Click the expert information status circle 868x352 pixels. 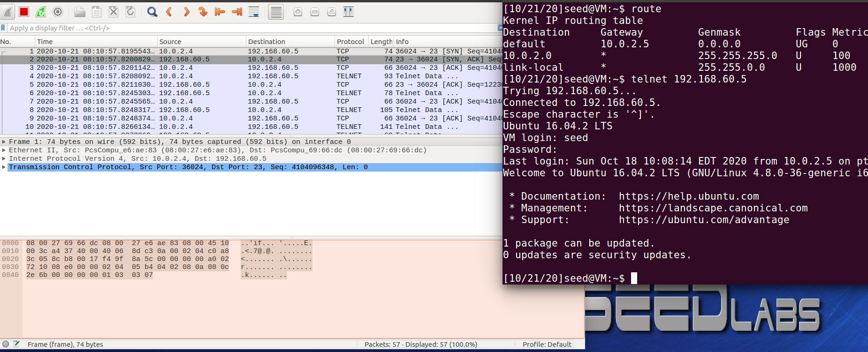6,344
